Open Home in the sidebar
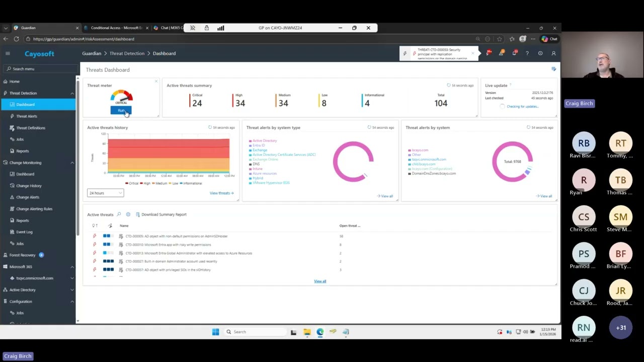The image size is (644, 362). (14, 81)
